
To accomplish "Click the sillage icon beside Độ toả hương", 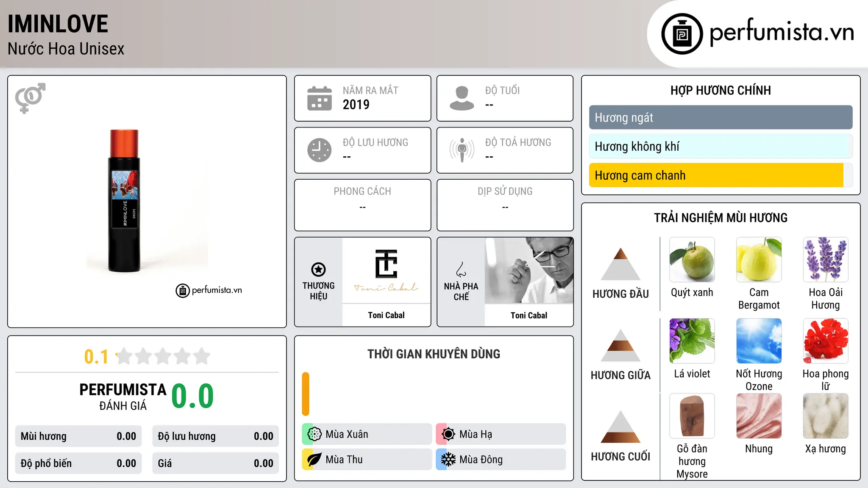I will click(x=462, y=150).
